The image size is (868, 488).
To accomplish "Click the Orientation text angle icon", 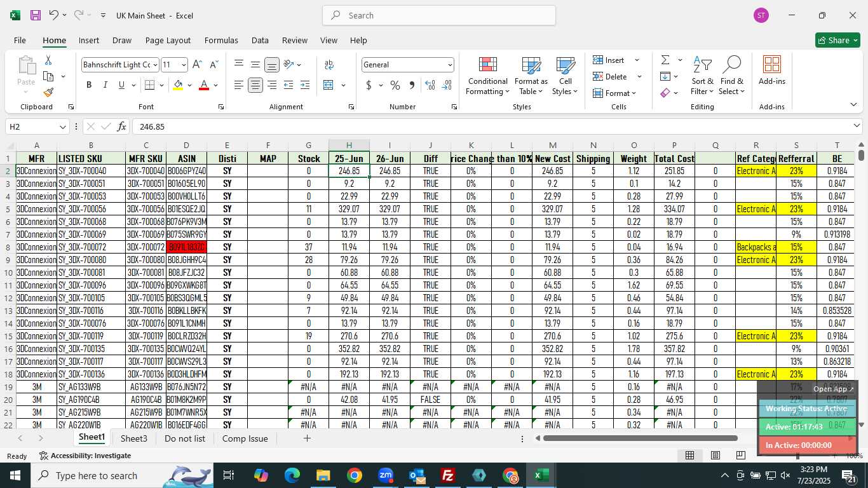I will coord(288,65).
